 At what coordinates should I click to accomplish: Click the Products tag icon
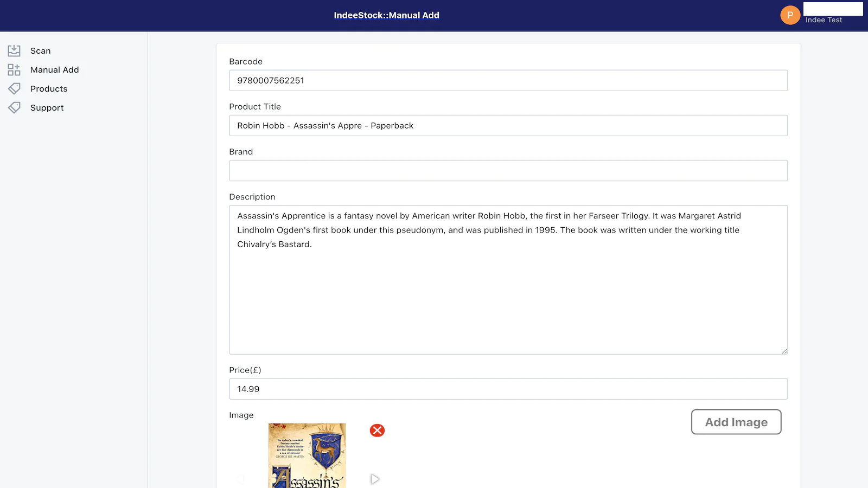click(x=14, y=88)
